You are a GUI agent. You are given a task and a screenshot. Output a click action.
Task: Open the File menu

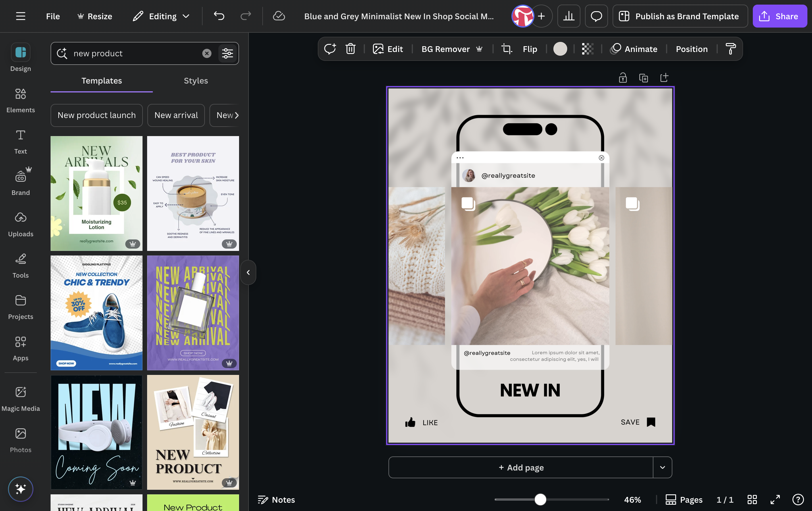[x=53, y=16]
